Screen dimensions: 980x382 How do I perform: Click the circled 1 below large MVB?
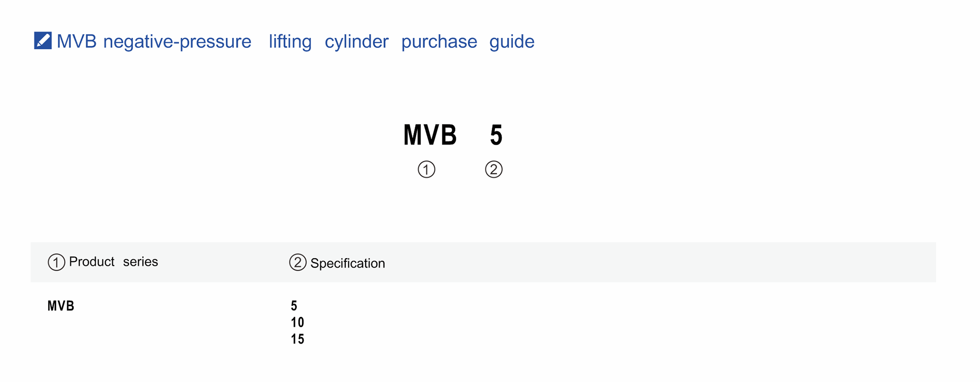tap(426, 170)
